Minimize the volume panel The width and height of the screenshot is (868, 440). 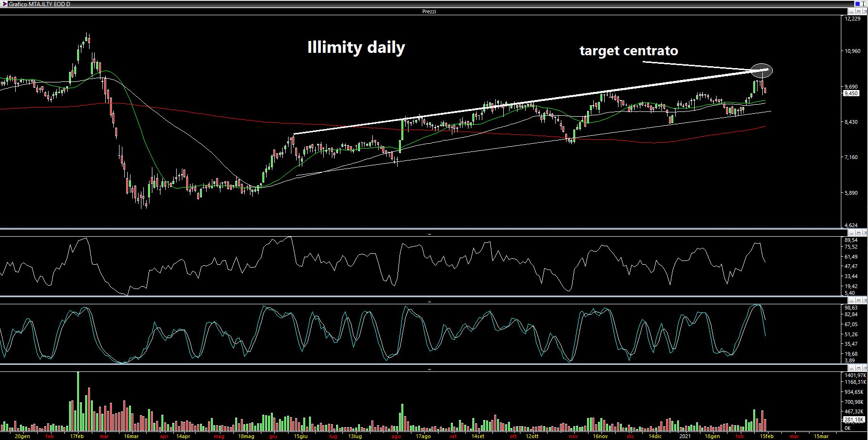[x=852, y=368]
